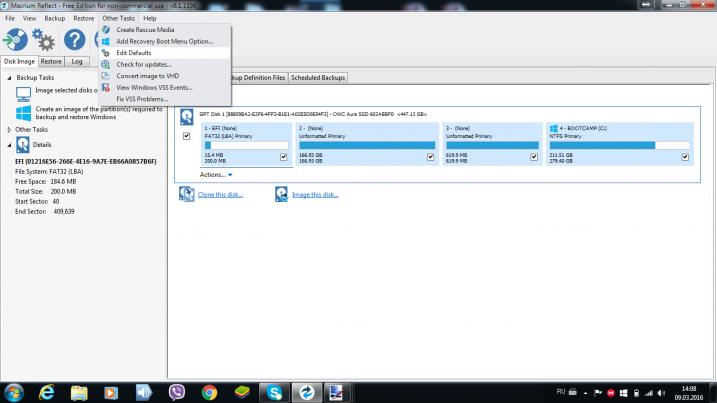The height and width of the screenshot is (403, 717).
Task: Click the Clone this disk link
Action: (220, 195)
